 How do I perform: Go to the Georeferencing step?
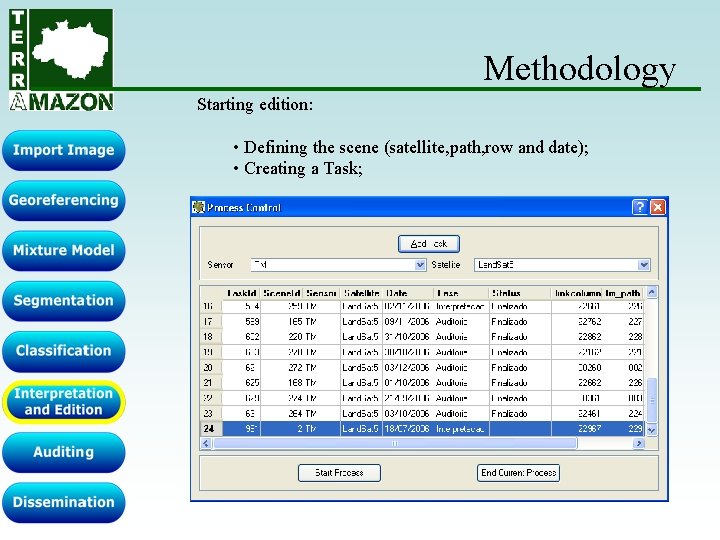click(63, 200)
